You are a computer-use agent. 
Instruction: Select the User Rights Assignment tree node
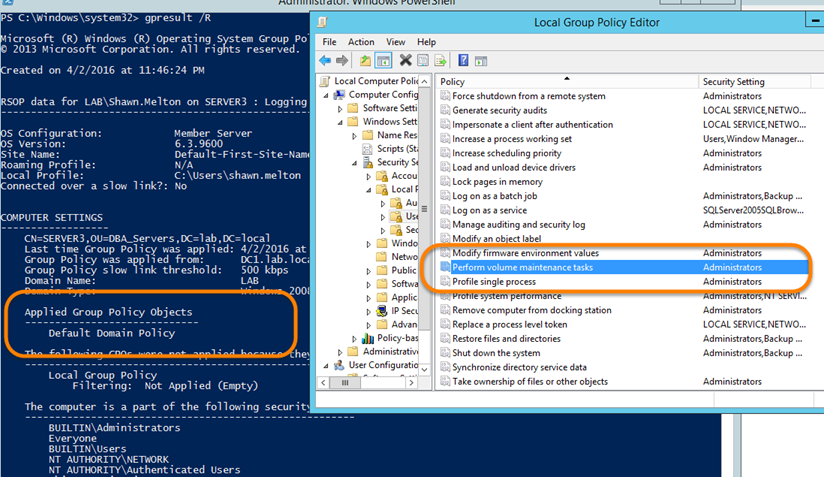pyautogui.click(x=412, y=216)
